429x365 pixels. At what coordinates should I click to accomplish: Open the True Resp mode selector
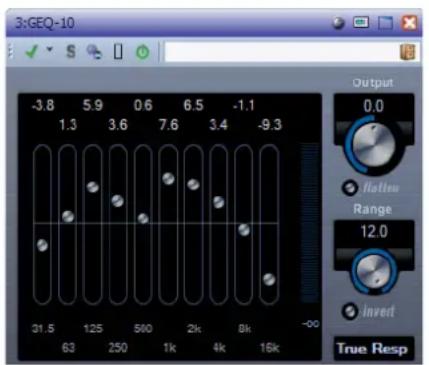374,349
